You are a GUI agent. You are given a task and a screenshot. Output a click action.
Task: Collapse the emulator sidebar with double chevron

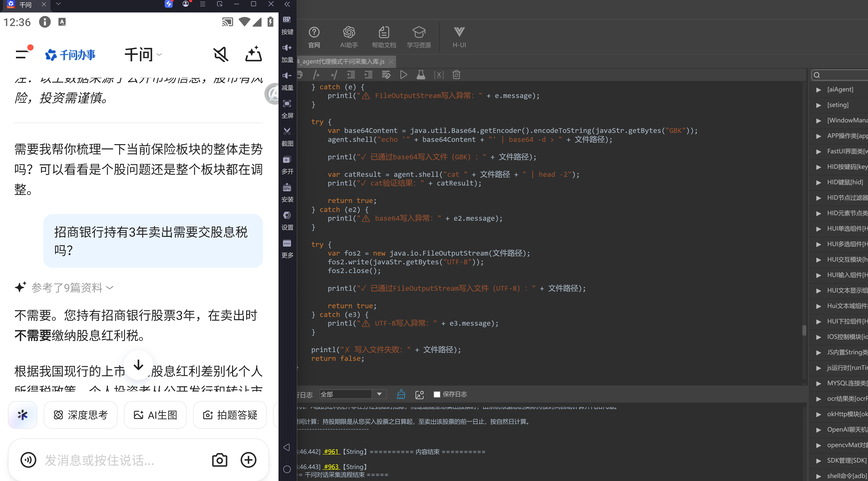(287, 4)
